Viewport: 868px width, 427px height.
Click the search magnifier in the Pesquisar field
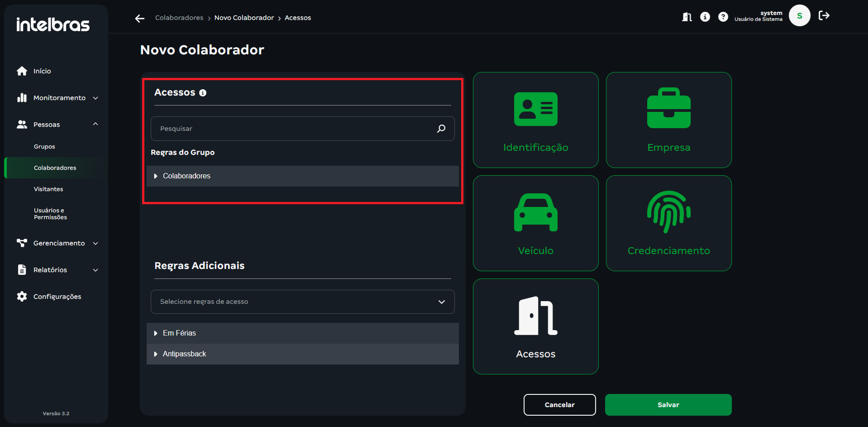point(441,129)
